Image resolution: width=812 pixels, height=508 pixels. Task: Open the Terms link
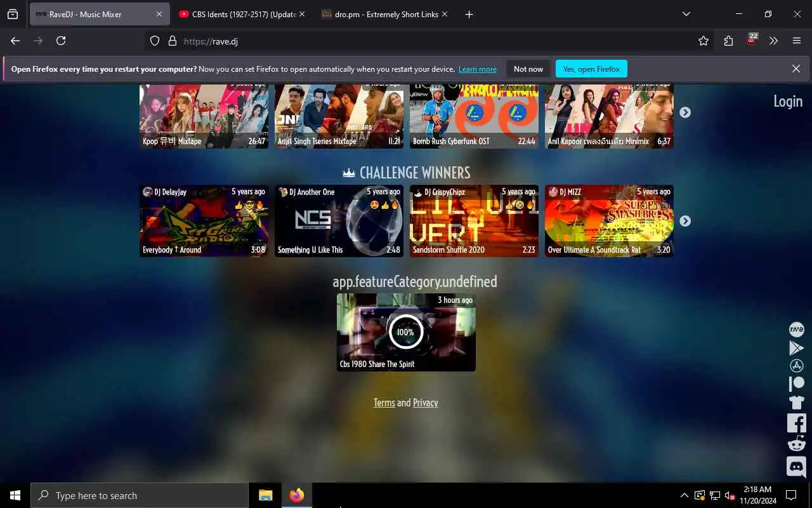(x=384, y=403)
